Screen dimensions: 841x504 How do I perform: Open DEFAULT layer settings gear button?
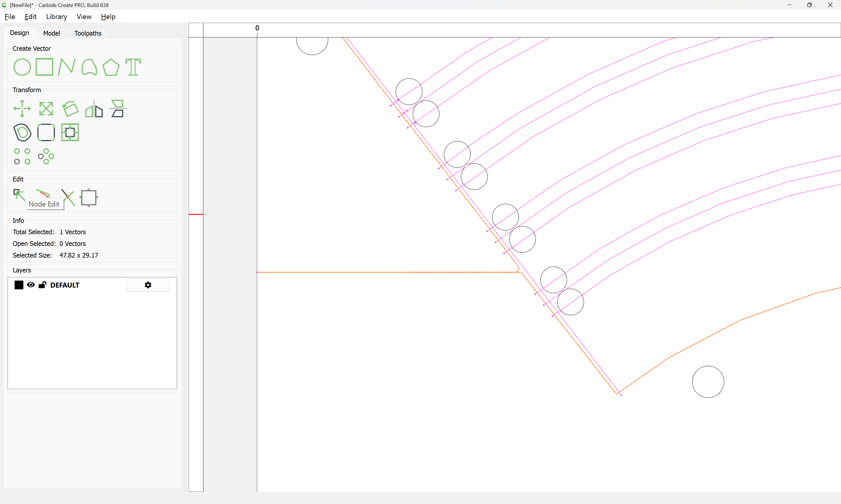148,285
